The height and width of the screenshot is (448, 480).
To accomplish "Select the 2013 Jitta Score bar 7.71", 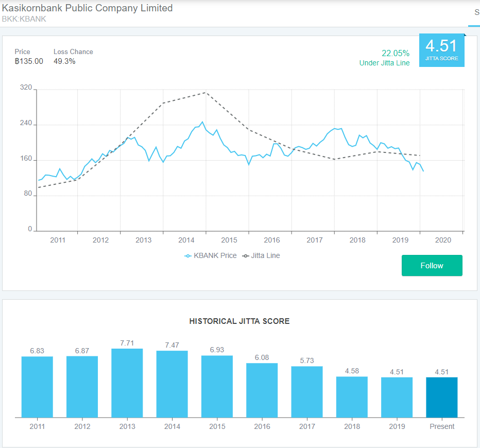I will coord(127,383).
